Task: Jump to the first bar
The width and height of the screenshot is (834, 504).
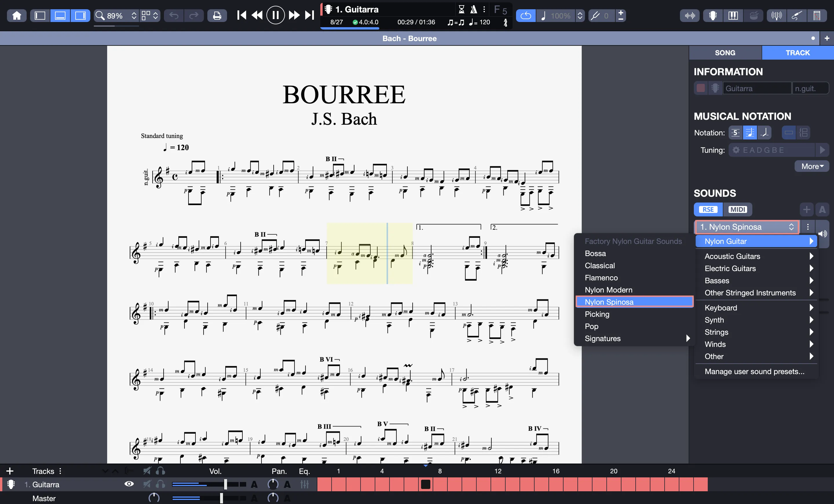Action: [242, 15]
